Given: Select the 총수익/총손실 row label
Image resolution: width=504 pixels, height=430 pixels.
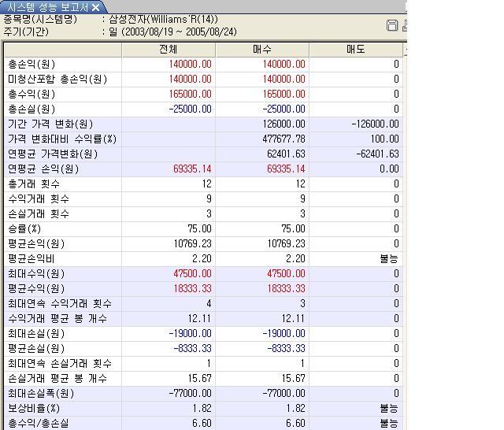Looking at the screenshot, I should tap(36, 424).
